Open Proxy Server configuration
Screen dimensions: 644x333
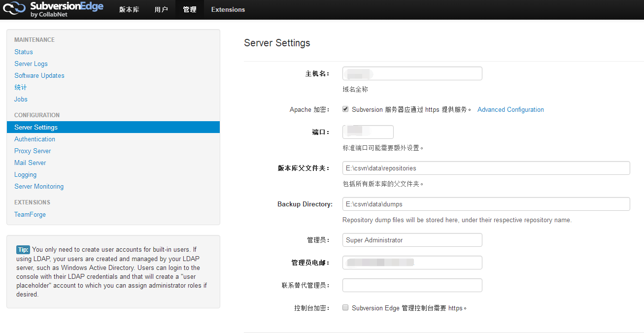(33, 151)
